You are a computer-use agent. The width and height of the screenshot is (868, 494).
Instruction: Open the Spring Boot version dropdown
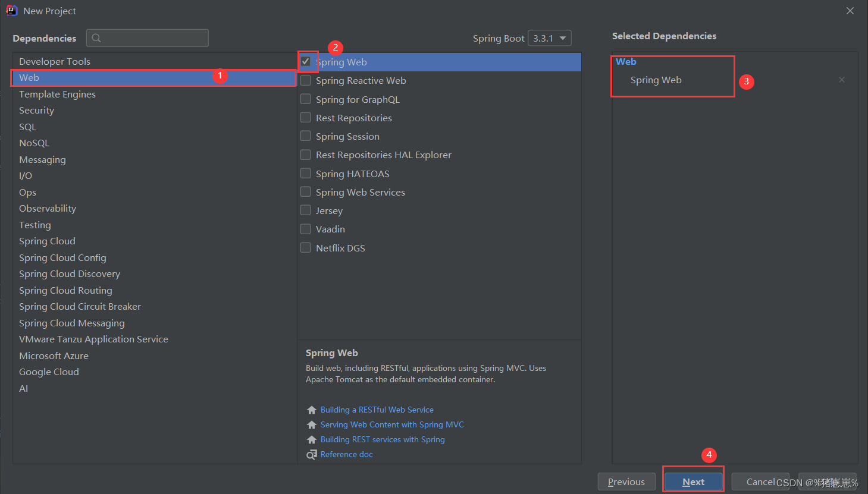[x=549, y=38]
